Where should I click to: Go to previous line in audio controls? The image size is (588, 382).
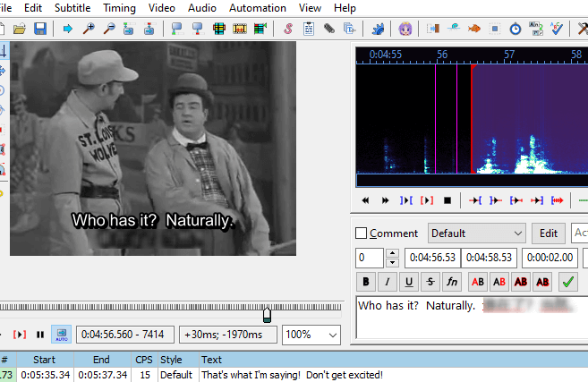click(x=365, y=200)
